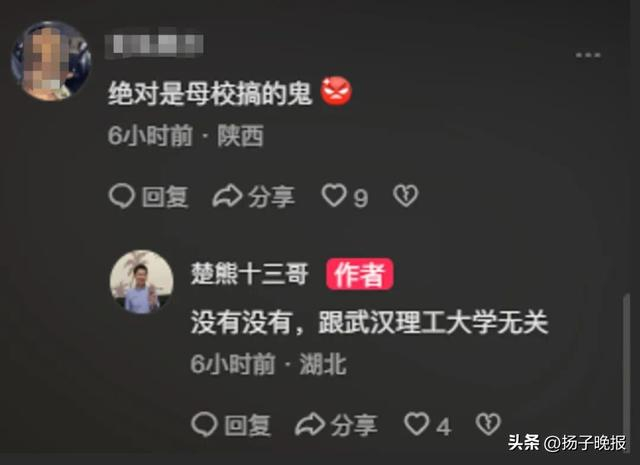Like the author reply with 4 likes

click(416, 424)
